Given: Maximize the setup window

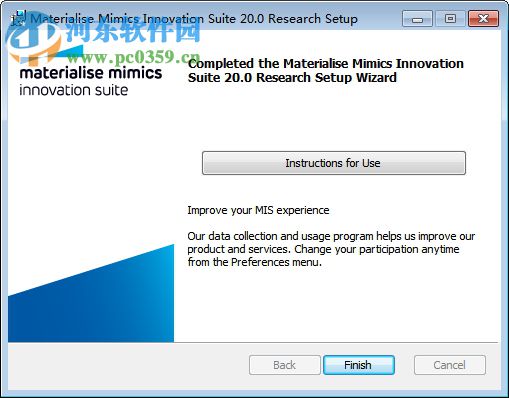Looking at the screenshot, I should pyautogui.click(x=450, y=19).
